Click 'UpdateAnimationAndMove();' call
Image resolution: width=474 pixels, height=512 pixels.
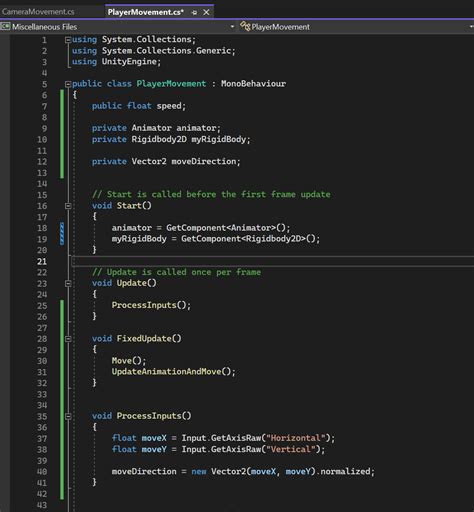(173, 372)
